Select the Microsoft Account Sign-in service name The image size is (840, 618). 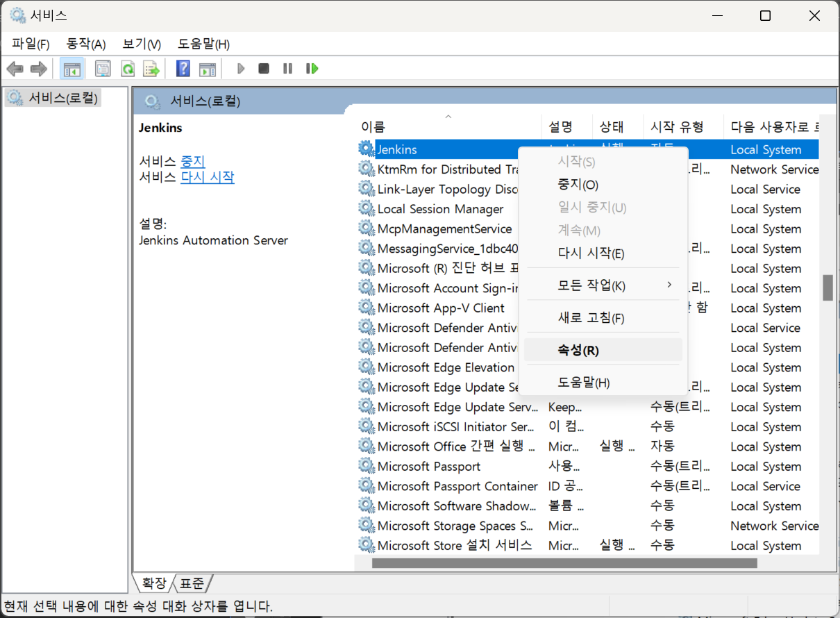click(448, 288)
